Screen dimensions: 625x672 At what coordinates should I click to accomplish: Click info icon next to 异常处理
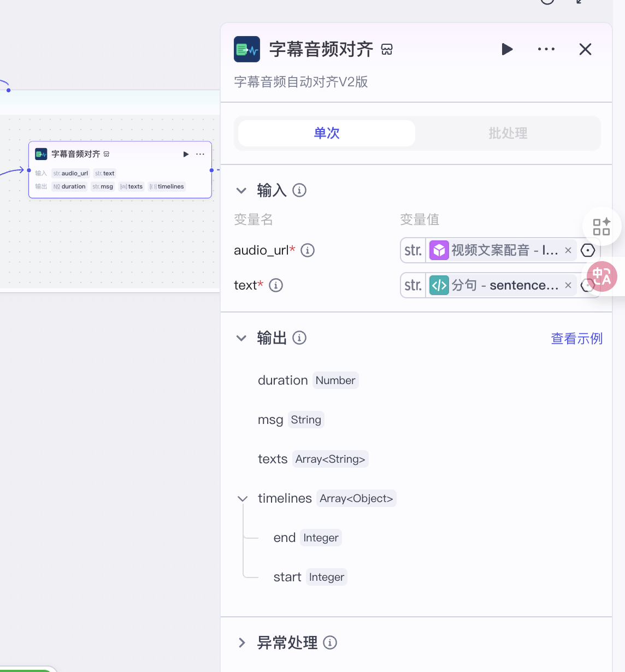(x=330, y=643)
